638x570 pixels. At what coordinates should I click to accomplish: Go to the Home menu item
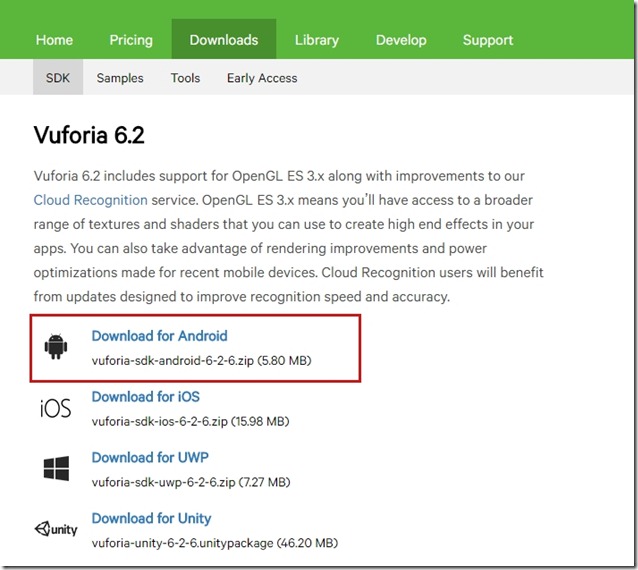pos(54,40)
